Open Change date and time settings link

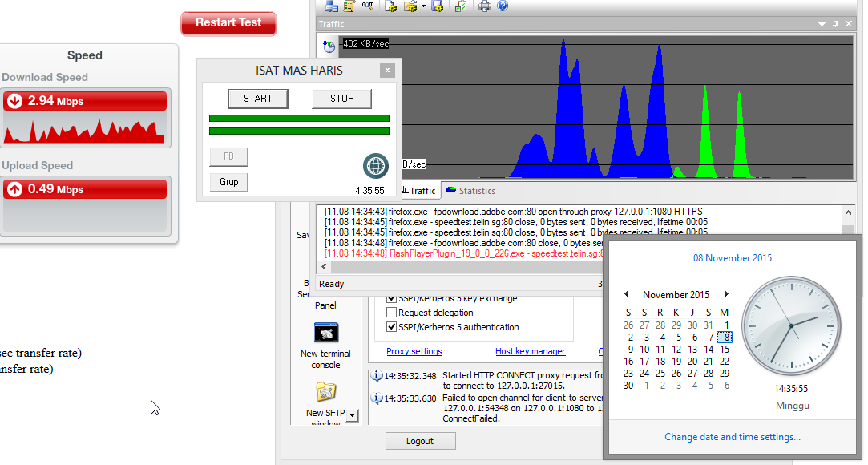pyautogui.click(x=733, y=437)
